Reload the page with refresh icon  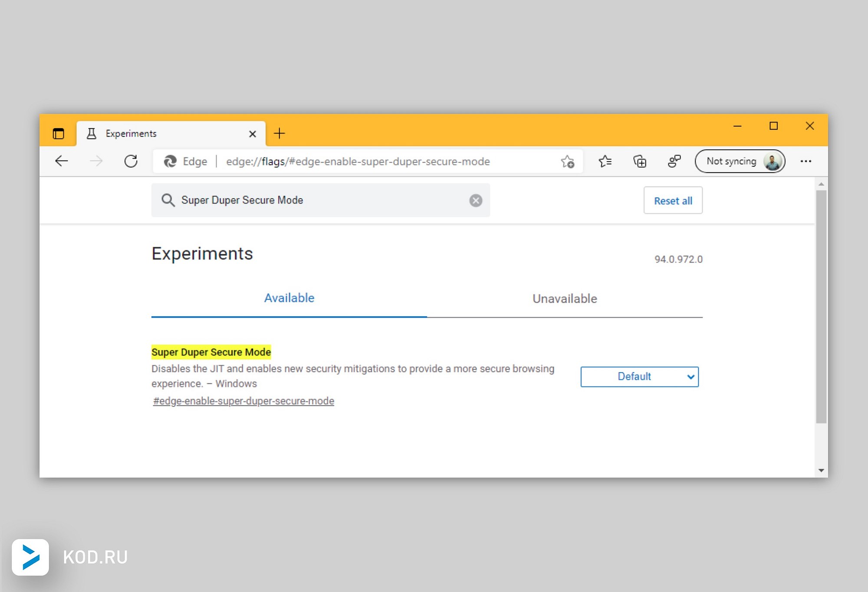point(131,161)
